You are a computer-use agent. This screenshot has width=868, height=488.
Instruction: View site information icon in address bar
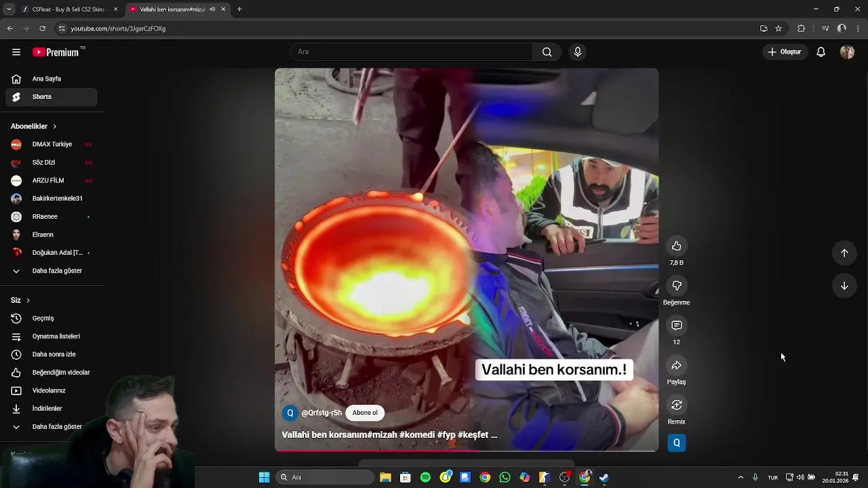(x=62, y=28)
